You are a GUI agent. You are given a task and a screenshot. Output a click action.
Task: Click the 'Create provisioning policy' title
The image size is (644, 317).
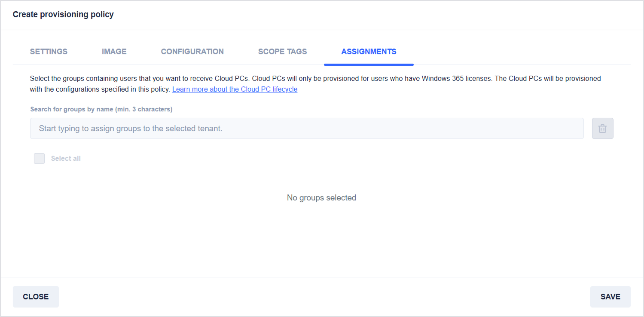(x=63, y=15)
